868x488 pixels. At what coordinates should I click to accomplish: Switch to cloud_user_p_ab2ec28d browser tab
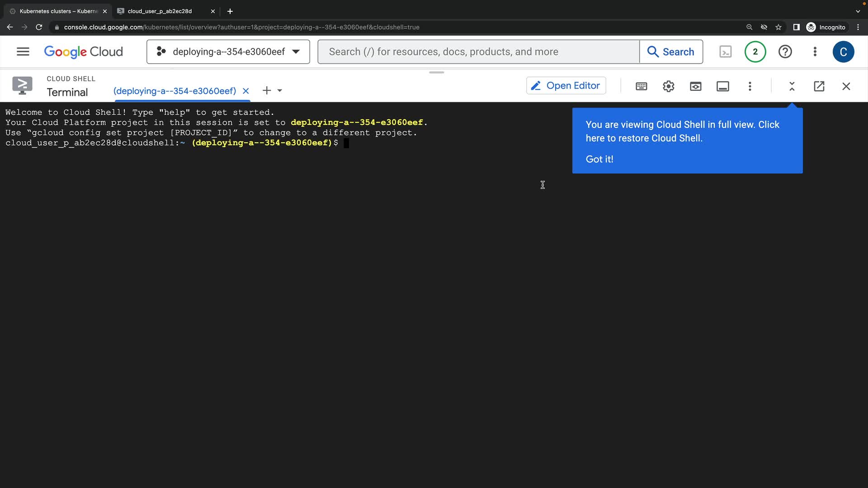[x=160, y=11]
